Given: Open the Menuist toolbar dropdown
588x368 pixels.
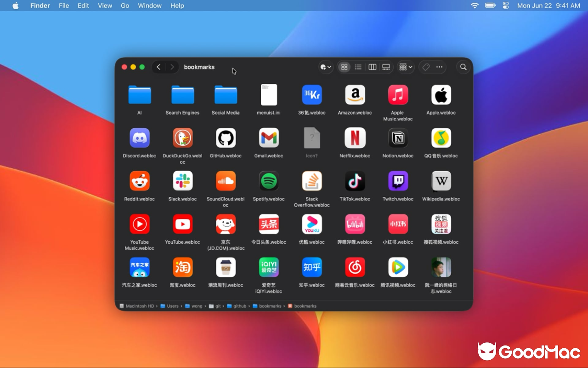Looking at the screenshot, I should pyautogui.click(x=326, y=67).
